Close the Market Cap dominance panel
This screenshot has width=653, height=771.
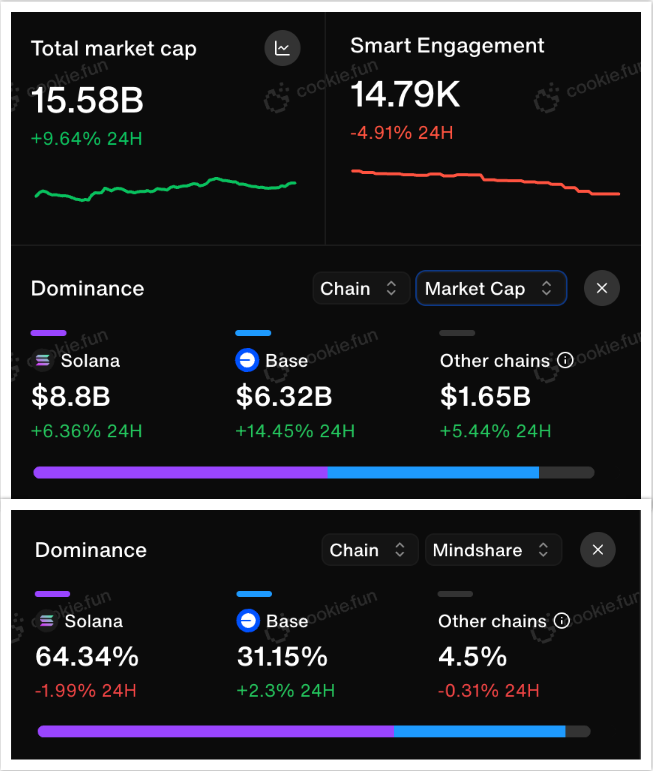601,288
